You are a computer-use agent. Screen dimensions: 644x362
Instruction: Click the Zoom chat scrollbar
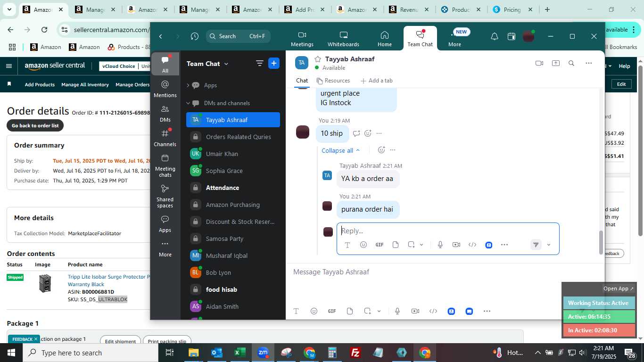tap(601, 242)
